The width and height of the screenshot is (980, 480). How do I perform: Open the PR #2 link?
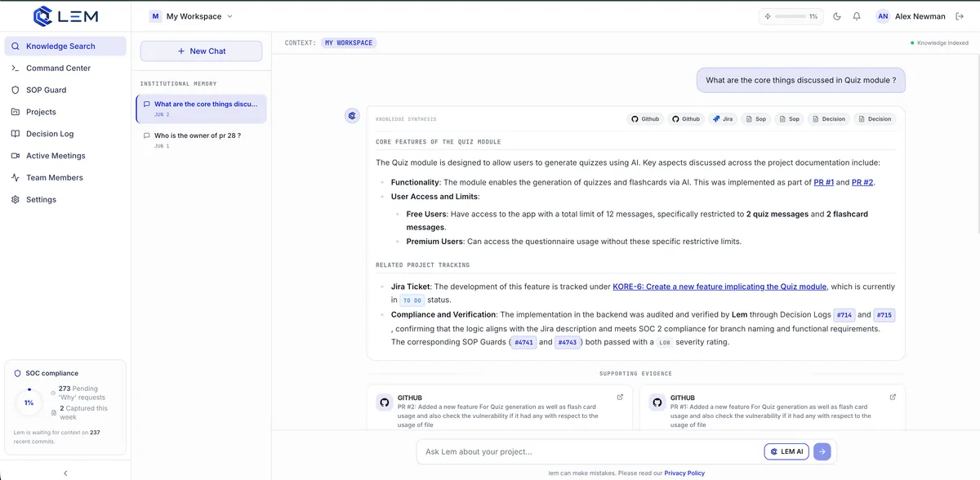tap(862, 182)
